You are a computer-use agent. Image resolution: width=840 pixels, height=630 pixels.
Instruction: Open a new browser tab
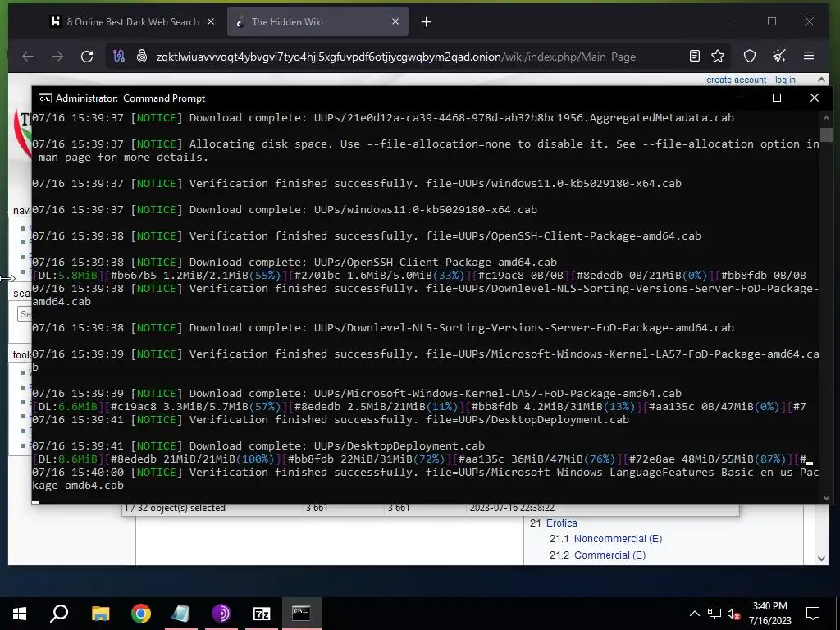click(x=426, y=22)
